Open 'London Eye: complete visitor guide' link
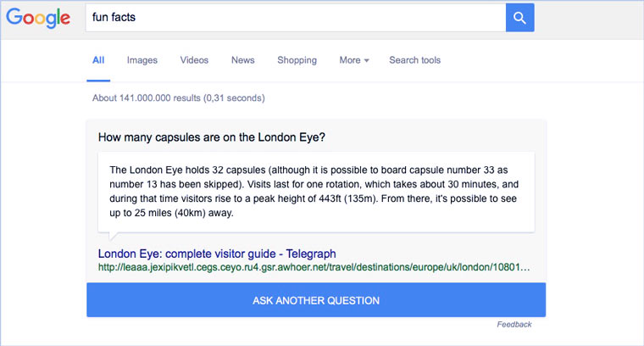644x346 pixels. pyautogui.click(x=217, y=254)
